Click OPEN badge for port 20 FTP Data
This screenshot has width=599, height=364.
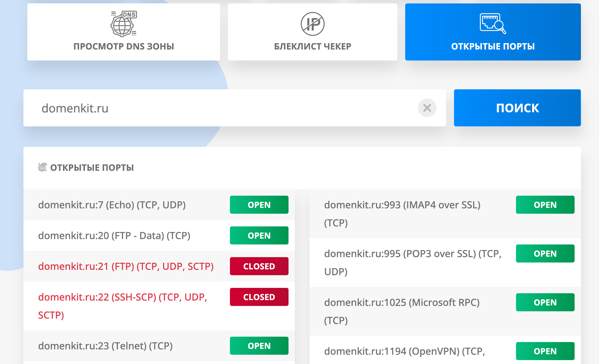[x=259, y=235]
